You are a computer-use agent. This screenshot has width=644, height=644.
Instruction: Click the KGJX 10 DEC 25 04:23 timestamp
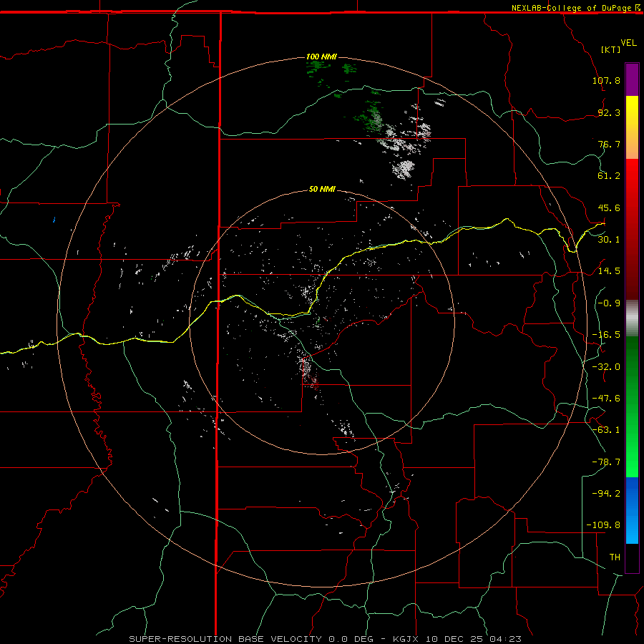[x=457, y=639]
